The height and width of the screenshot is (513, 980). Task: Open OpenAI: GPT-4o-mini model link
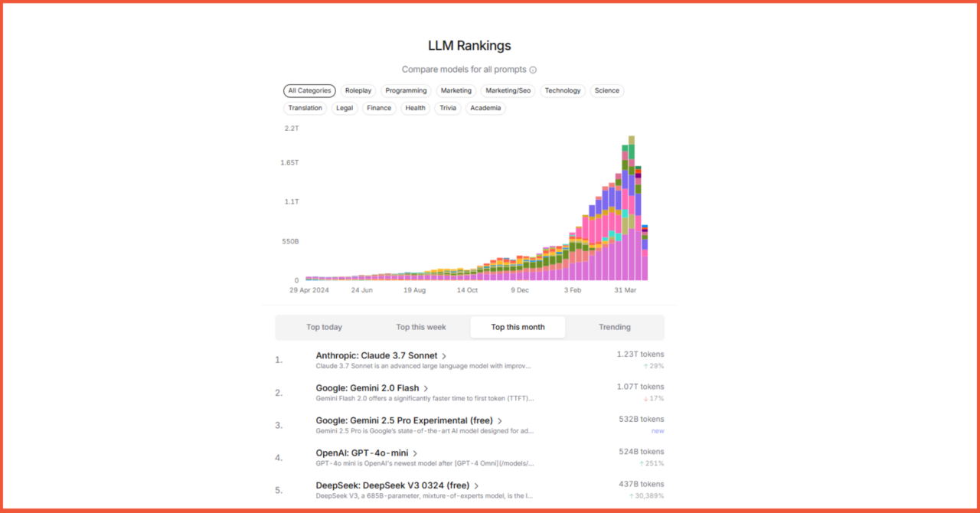[x=362, y=453]
